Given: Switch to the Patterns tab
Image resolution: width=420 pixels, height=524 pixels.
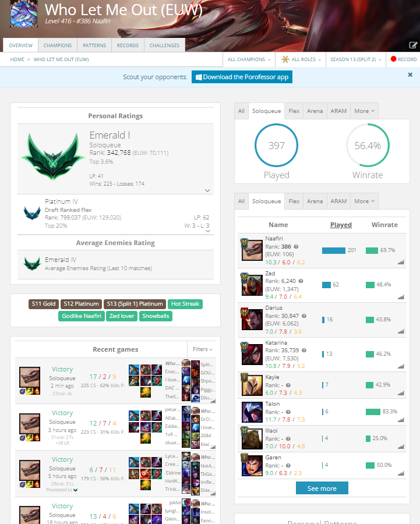Looking at the screenshot, I should pos(94,45).
